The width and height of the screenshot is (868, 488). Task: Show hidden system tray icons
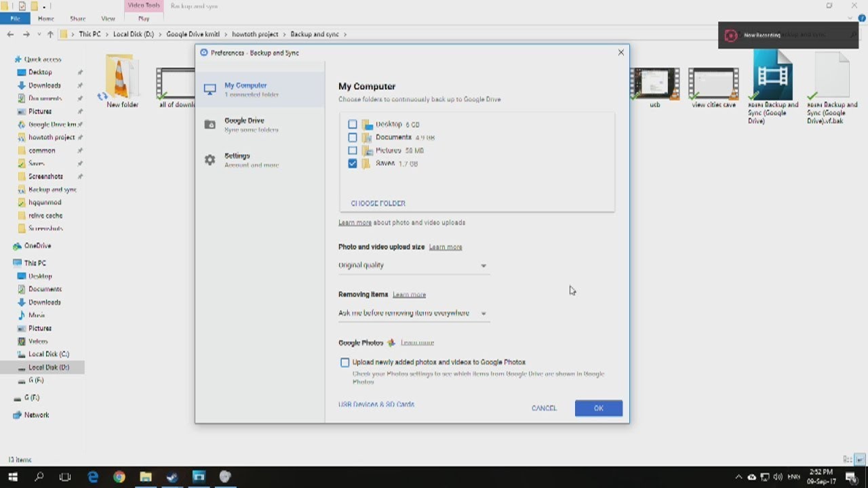click(x=738, y=477)
